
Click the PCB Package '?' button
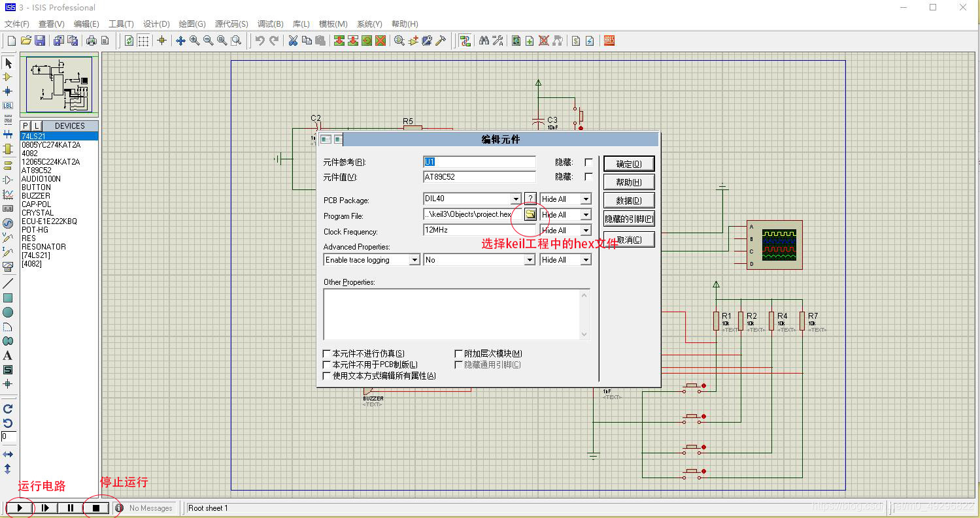[x=530, y=199]
